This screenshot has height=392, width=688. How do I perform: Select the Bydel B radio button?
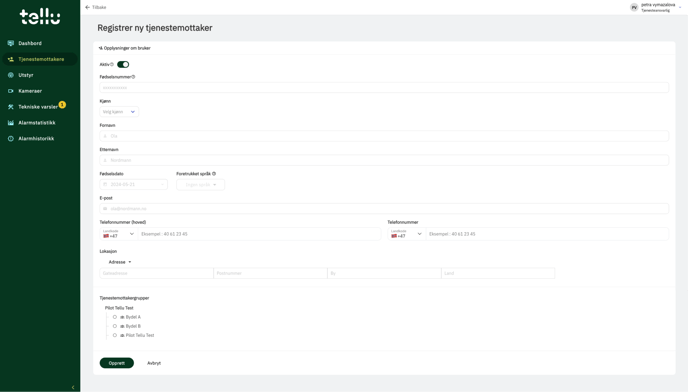point(115,326)
